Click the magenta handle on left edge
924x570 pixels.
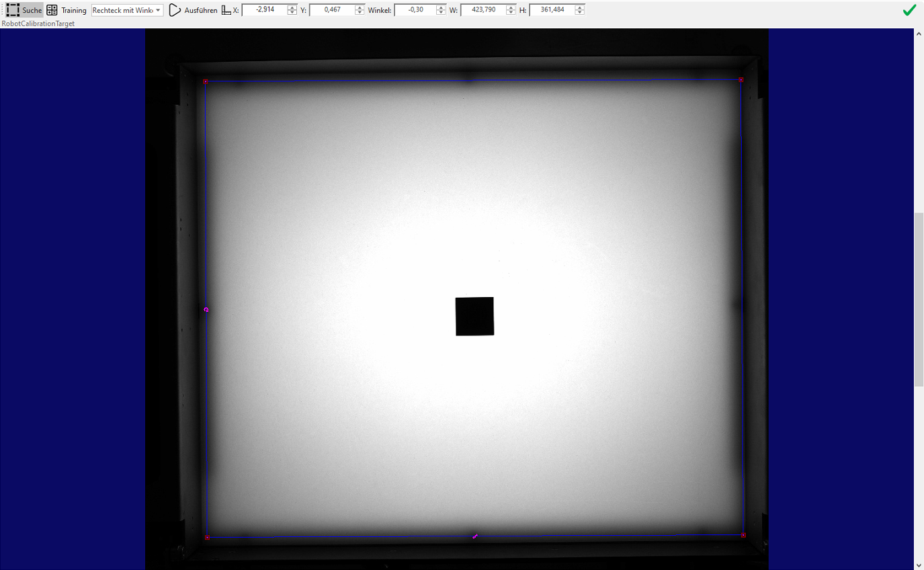206,310
